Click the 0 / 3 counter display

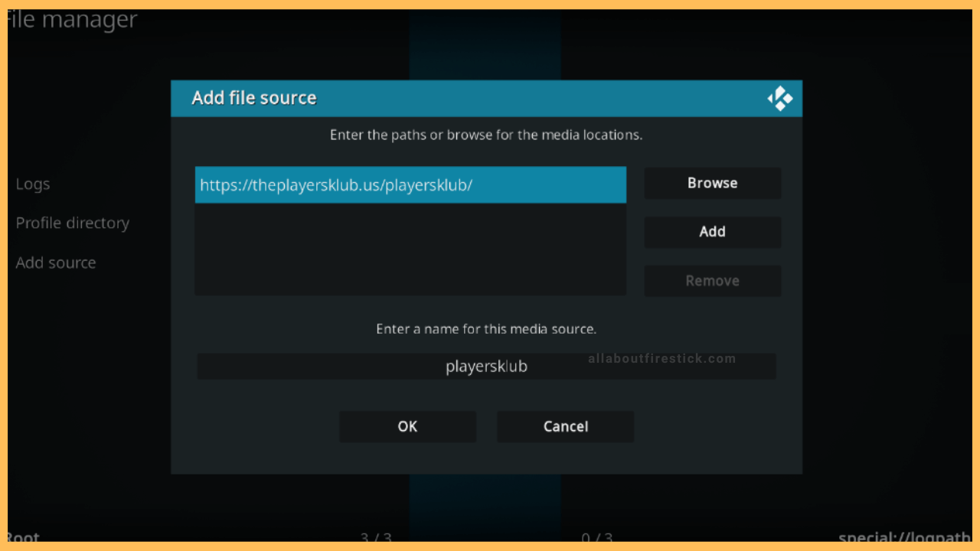pyautogui.click(x=599, y=538)
